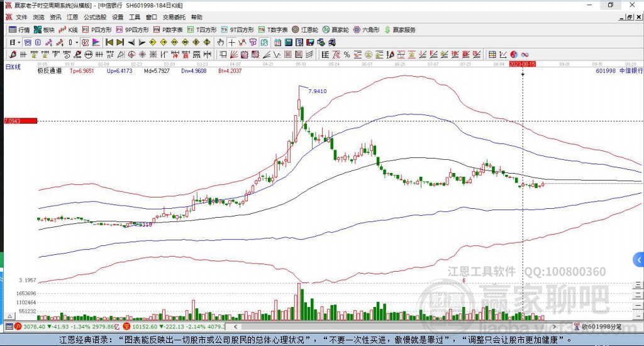
Task: Select the grid table tool icon
Action: pos(492,55)
